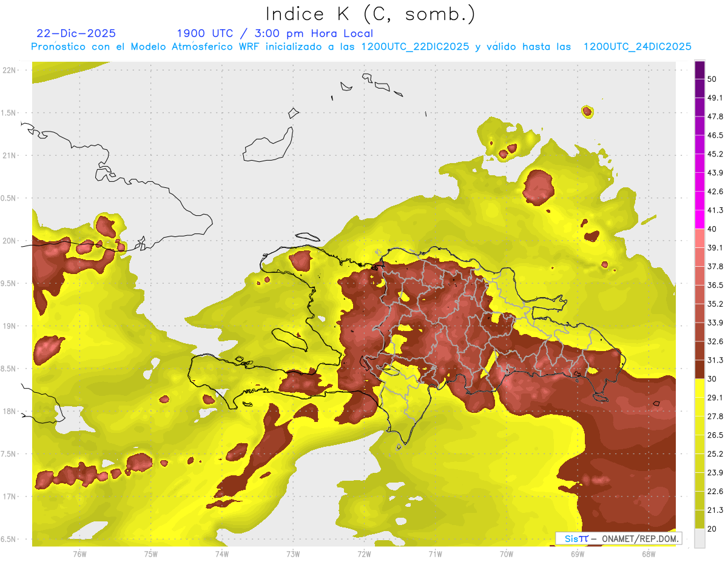Click the "Indice K (C, somb.)" title

pos(371,14)
